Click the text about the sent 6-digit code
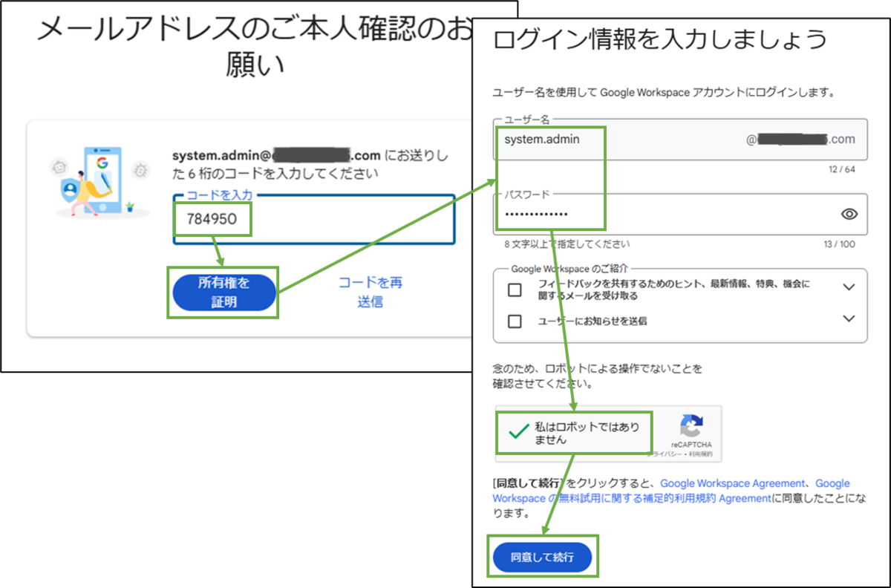The image size is (891, 588). click(310, 166)
